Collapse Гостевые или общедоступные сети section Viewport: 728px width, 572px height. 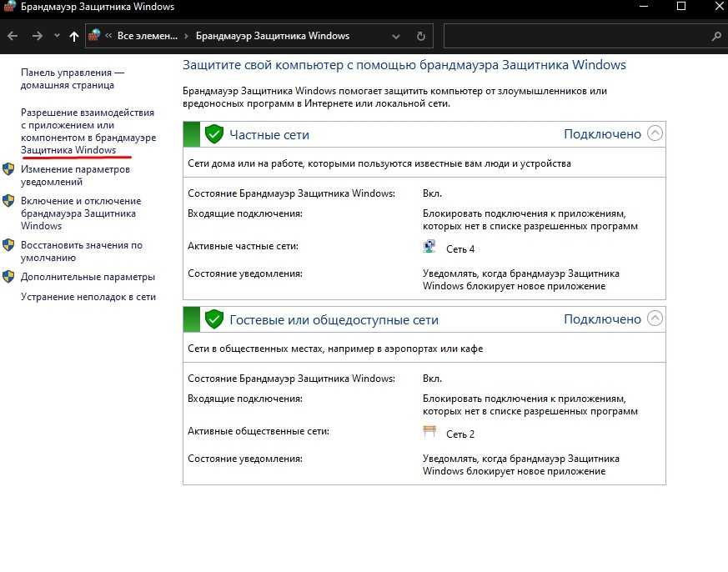point(655,319)
